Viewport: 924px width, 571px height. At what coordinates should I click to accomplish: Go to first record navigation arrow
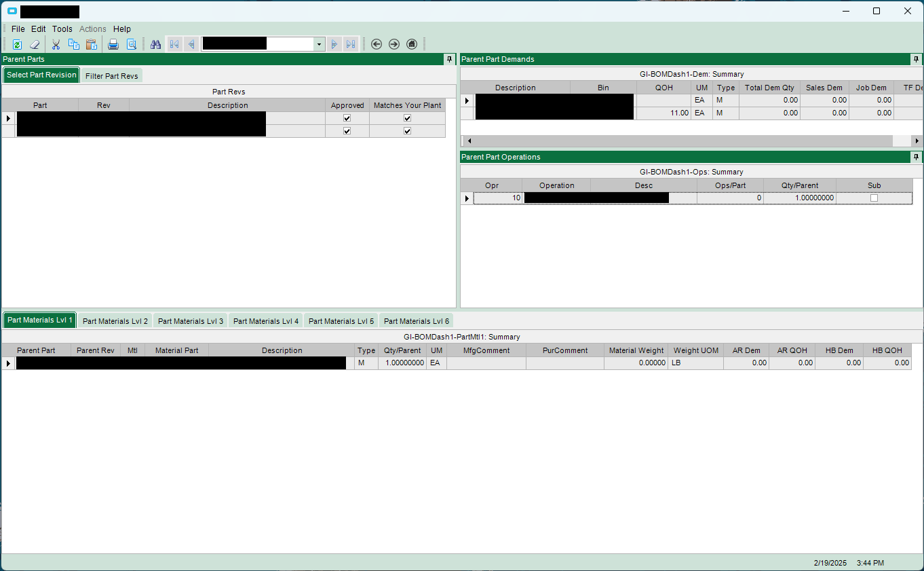174,44
